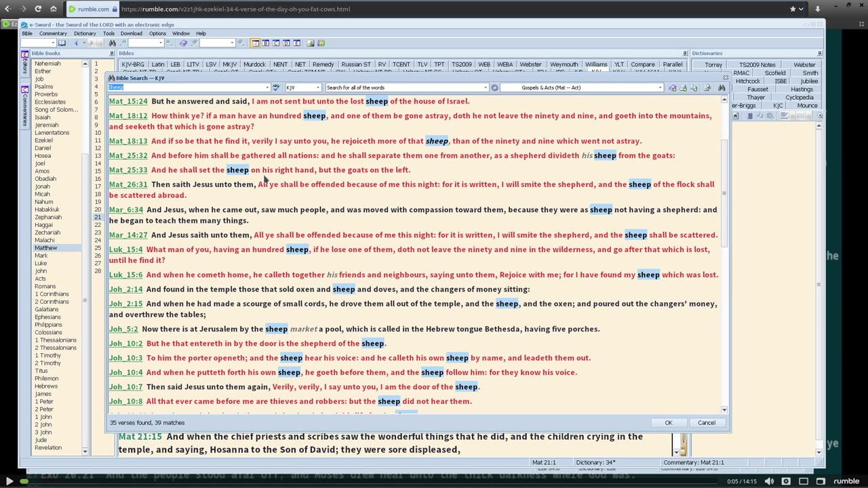
Task: Click the export verse list icon in Bible Search
Action: pos(707,87)
